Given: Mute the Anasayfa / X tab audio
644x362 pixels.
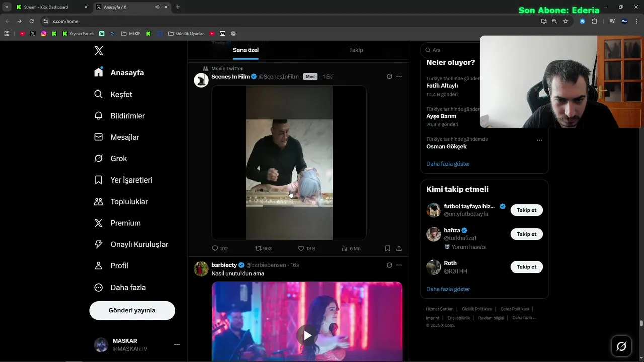Looking at the screenshot, I should [157, 7].
